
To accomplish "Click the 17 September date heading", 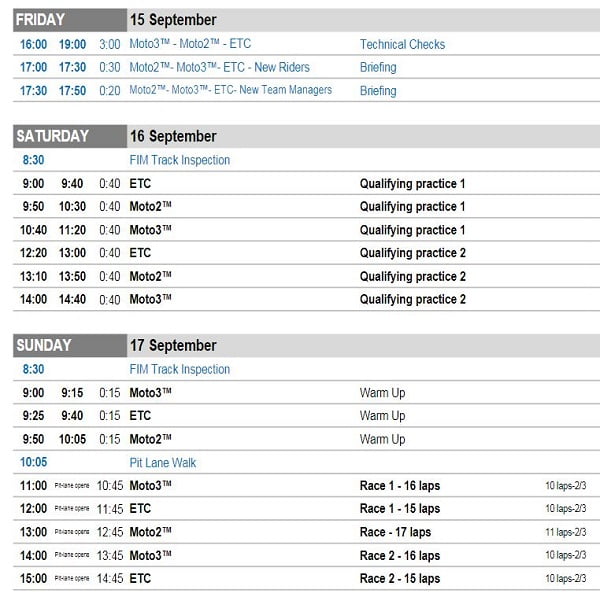I will (173, 345).
